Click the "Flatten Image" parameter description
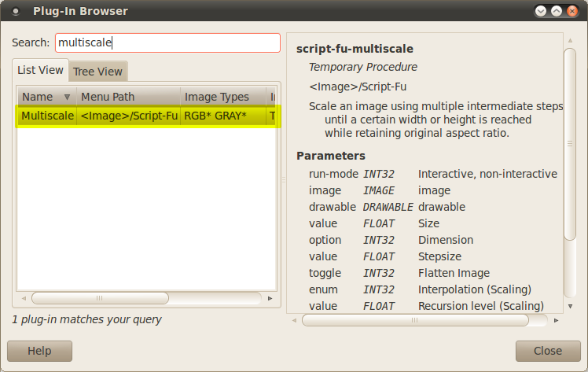 click(454, 273)
